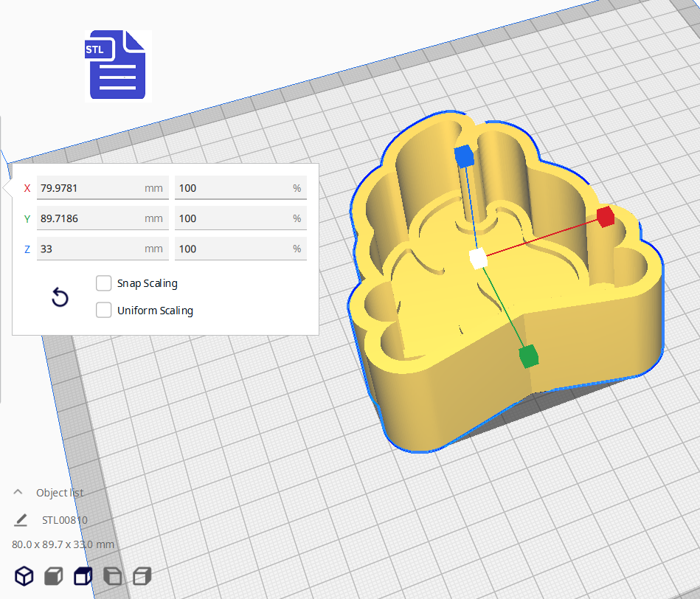Collapse the Object list chevron
The height and width of the screenshot is (599, 700).
pos(18,492)
